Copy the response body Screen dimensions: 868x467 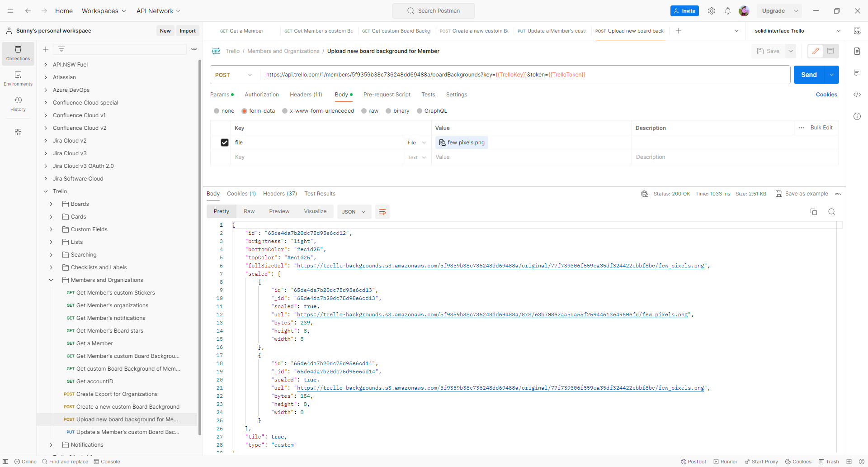pyautogui.click(x=814, y=212)
